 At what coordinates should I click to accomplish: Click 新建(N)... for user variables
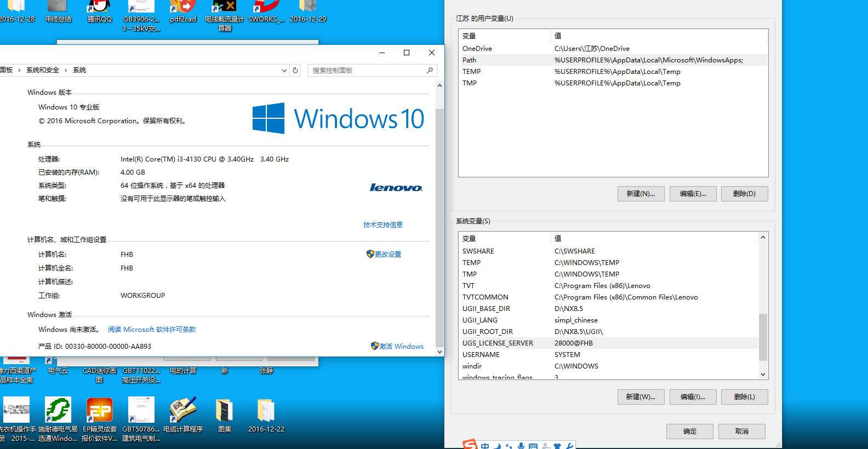pyautogui.click(x=641, y=194)
